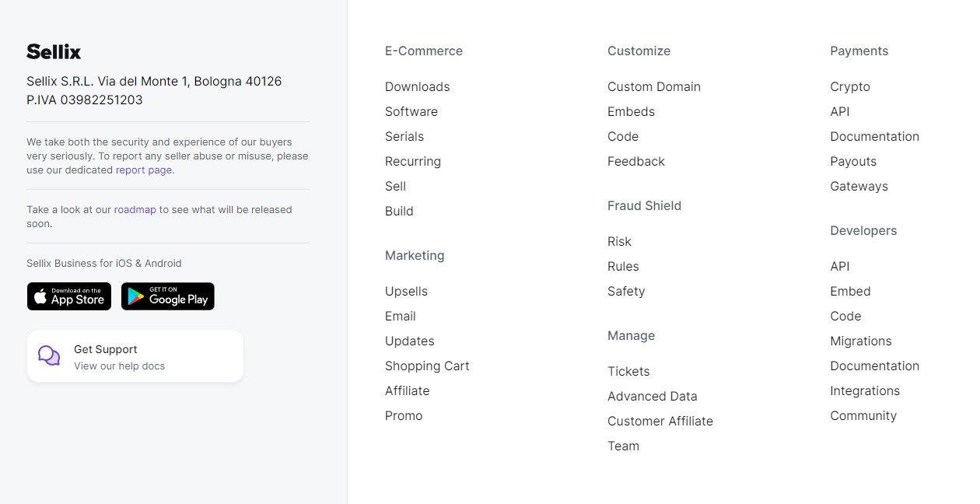
Task: Open the App Store download badge
Action: click(69, 296)
